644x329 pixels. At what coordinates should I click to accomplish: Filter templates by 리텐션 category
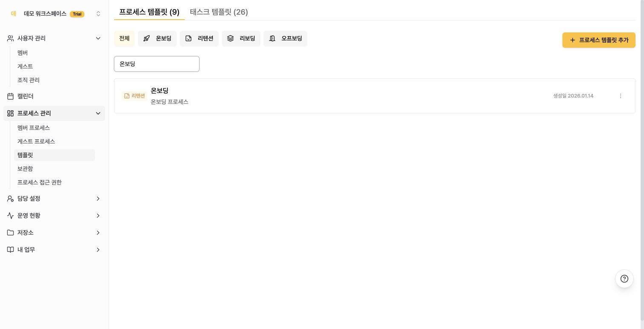tap(199, 38)
